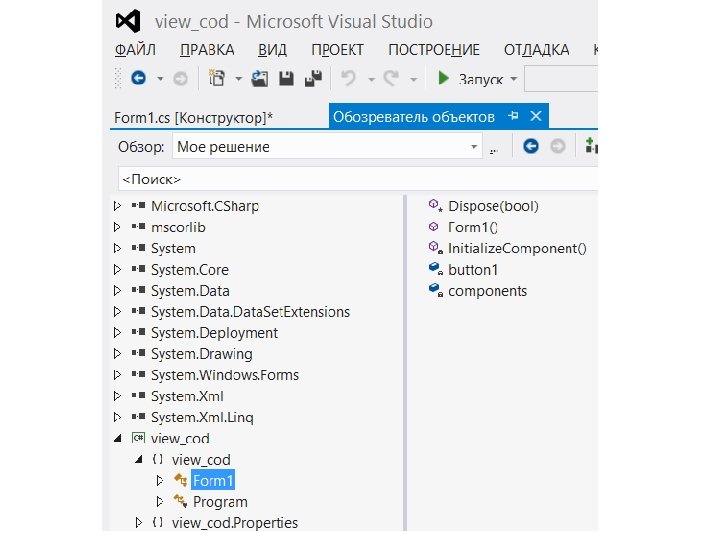Image resolution: width=720 pixels, height=540 pixels.
Task: Open the ФАЙЛ menu
Action: pos(135,50)
